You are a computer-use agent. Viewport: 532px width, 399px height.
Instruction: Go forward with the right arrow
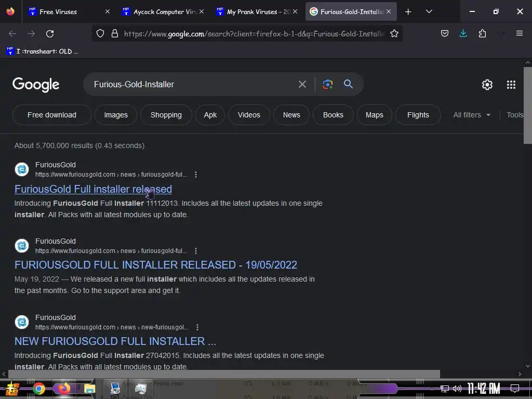(31, 34)
